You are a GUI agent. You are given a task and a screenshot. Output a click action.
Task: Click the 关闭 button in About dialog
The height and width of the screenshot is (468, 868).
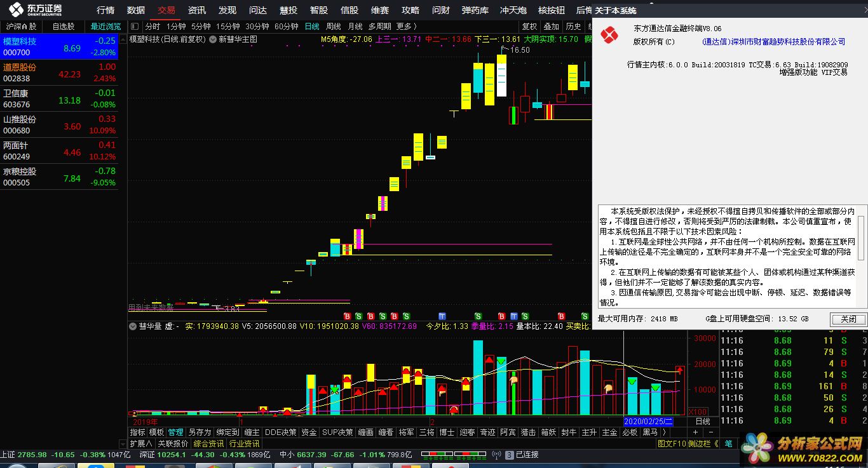click(848, 319)
